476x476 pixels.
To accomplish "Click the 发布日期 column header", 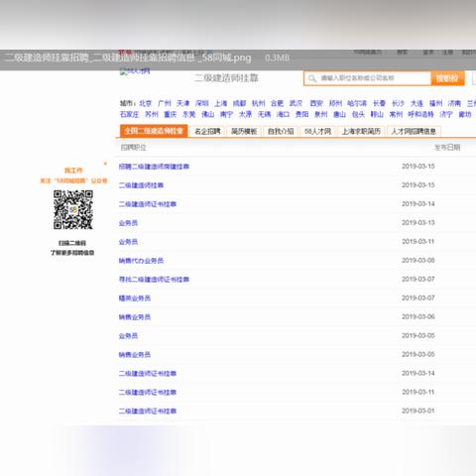I will [x=447, y=148].
